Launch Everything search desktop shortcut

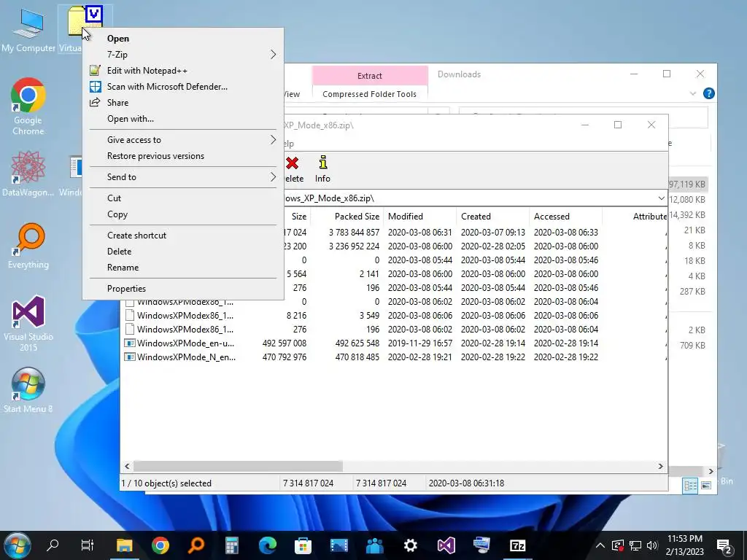[x=28, y=246]
